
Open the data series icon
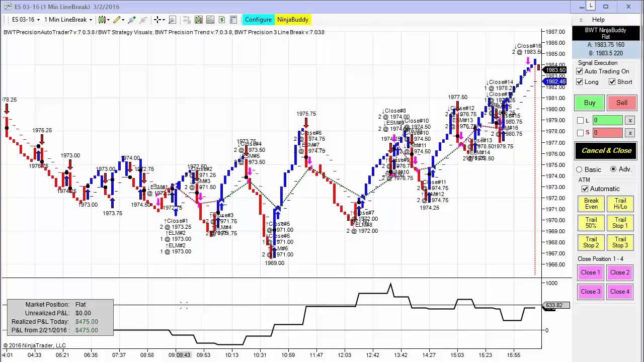click(198, 20)
